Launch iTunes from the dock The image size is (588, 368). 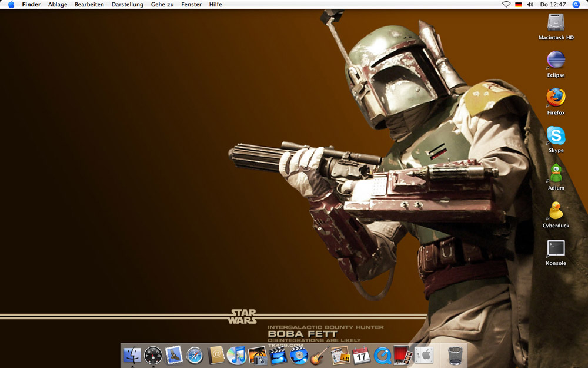pos(236,355)
